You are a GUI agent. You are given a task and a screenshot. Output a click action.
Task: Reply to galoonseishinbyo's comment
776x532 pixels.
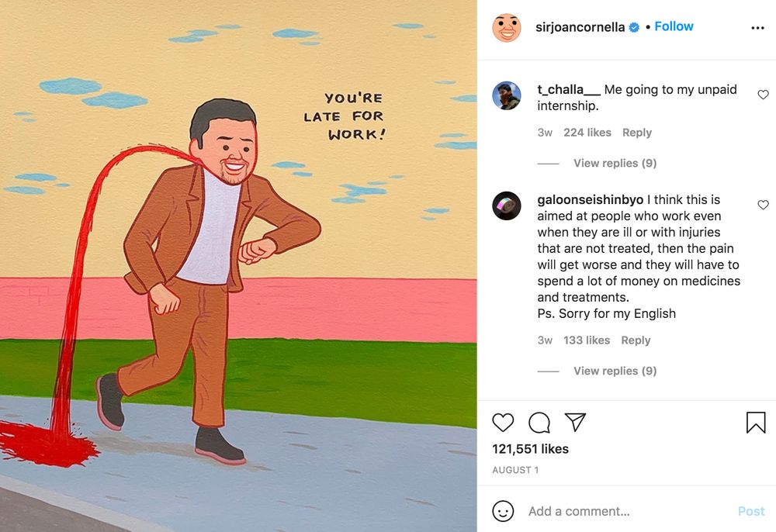pyautogui.click(x=636, y=340)
